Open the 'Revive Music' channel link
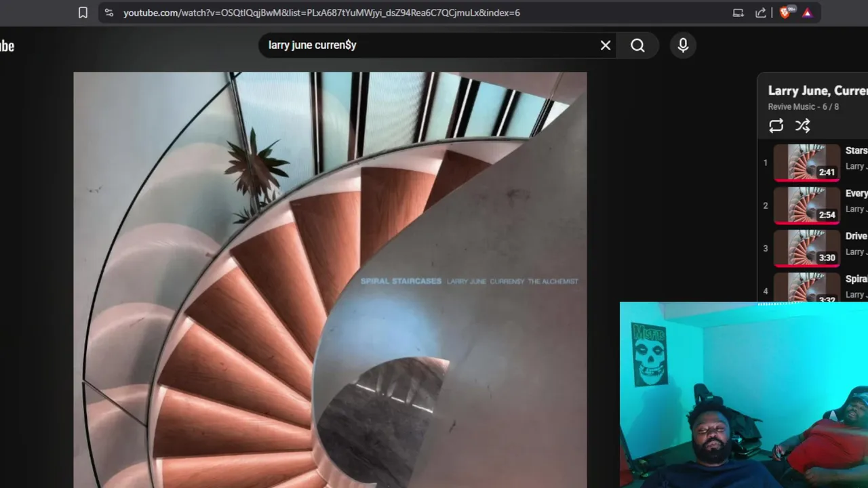Image resolution: width=868 pixels, height=488 pixels. click(791, 106)
